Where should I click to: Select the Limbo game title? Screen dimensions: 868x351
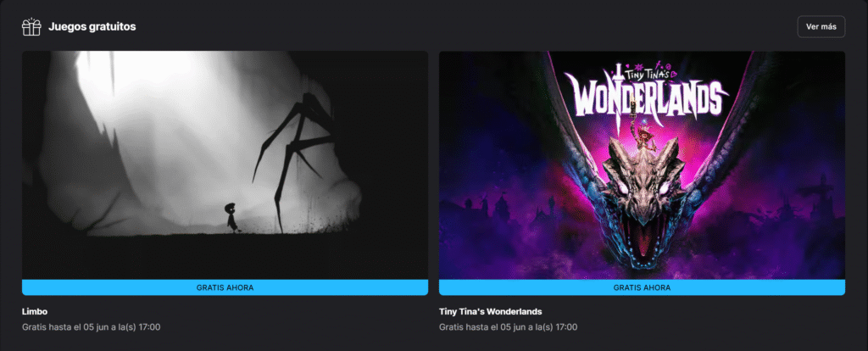33,311
